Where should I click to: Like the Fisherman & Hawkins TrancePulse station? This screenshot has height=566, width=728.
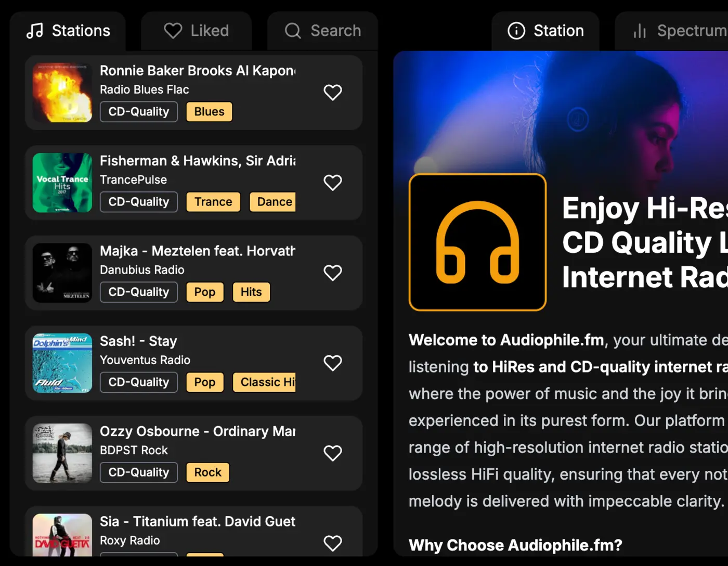pos(333,183)
